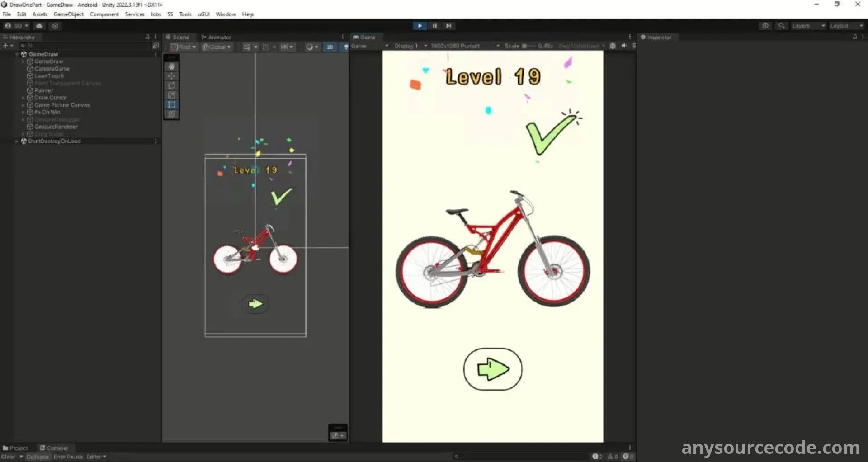Open the Layers dropdown
The height and width of the screenshot is (462, 868).
pyautogui.click(x=808, y=26)
